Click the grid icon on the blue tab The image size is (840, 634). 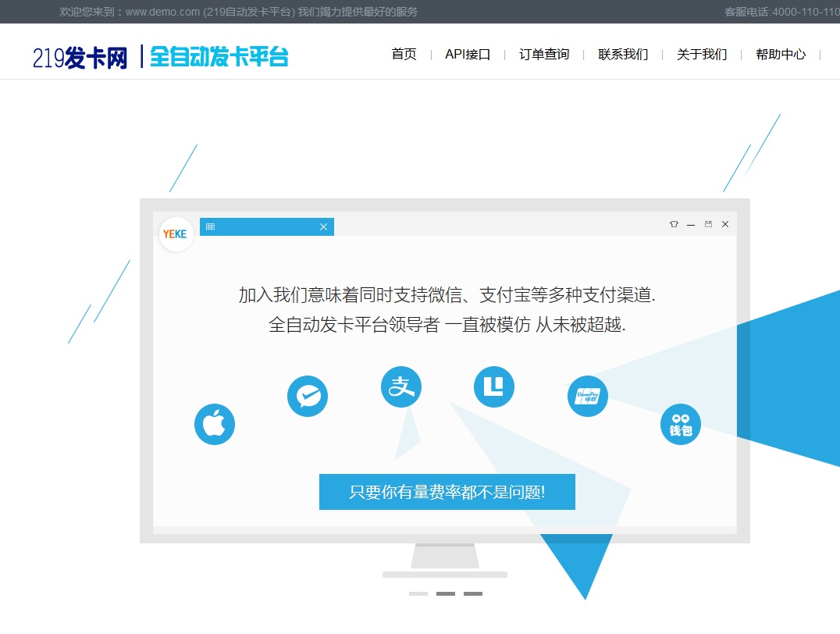pyautogui.click(x=210, y=227)
